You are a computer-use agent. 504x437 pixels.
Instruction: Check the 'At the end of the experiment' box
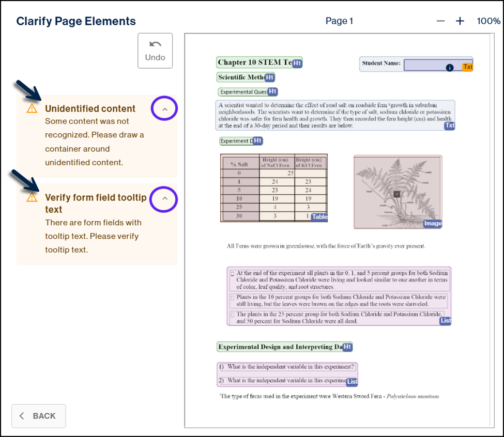pyautogui.click(x=233, y=274)
